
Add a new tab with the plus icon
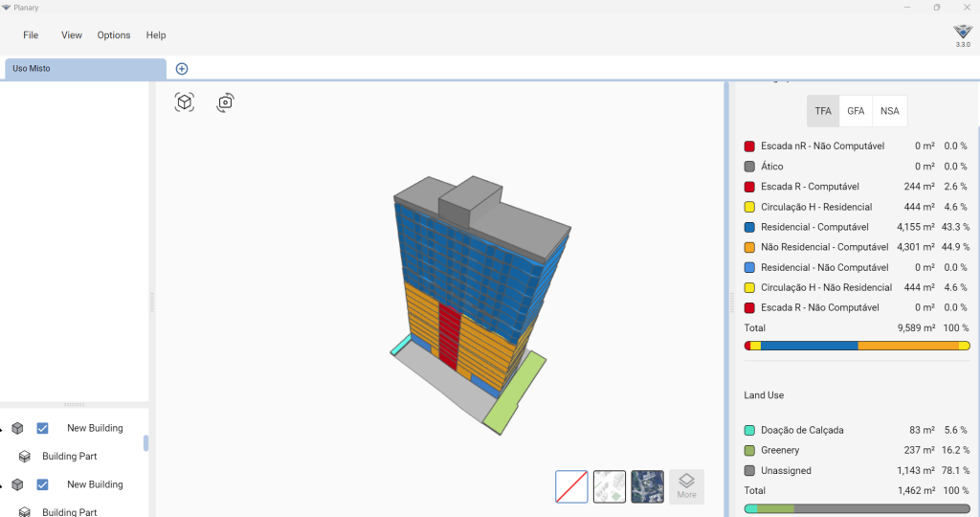[x=182, y=69]
